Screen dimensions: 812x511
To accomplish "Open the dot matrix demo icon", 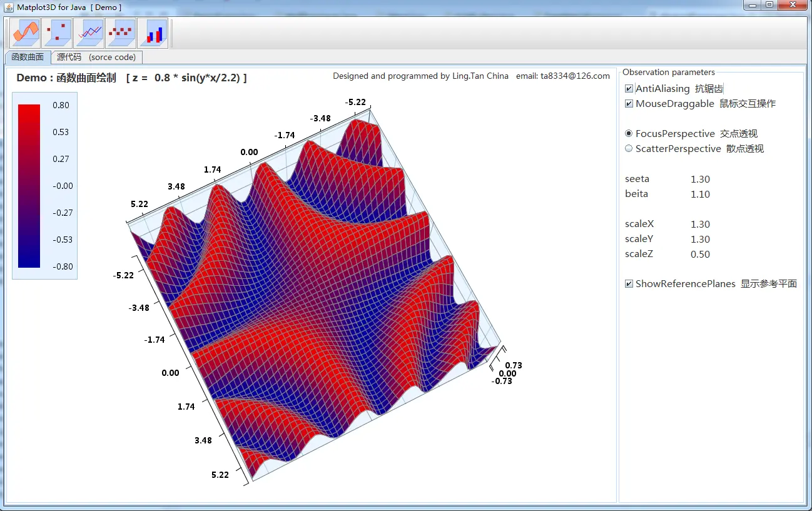I will tap(121, 33).
